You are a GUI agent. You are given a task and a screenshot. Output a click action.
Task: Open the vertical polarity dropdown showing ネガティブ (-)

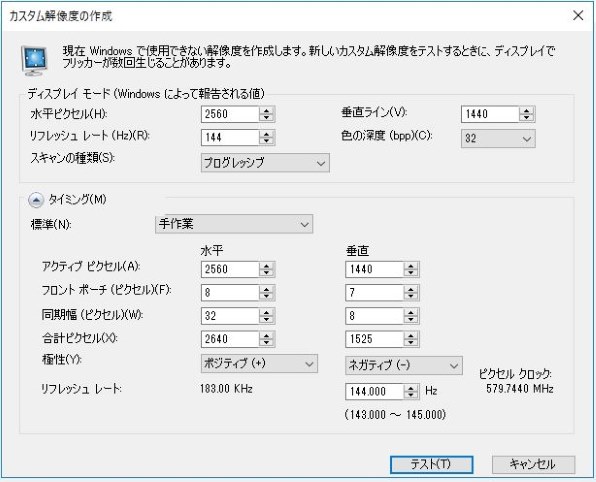click(403, 365)
